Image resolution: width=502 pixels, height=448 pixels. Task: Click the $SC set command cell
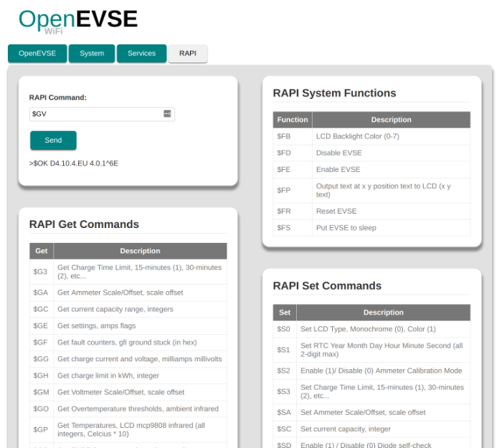[x=285, y=429]
